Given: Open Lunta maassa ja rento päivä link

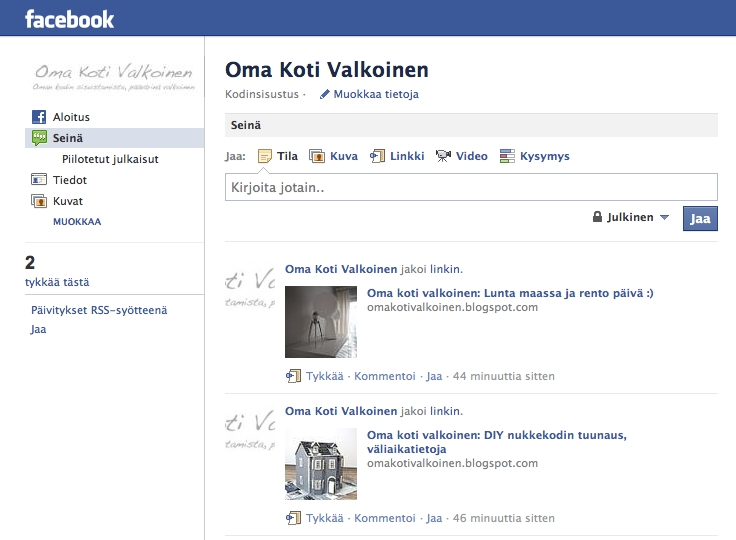Looking at the screenshot, I should coord(510,293).
